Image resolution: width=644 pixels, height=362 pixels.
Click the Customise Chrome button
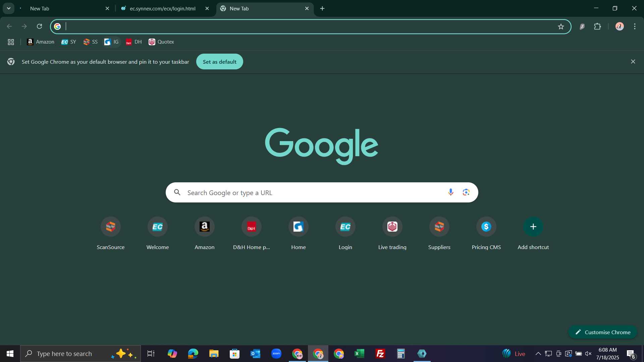603,332
